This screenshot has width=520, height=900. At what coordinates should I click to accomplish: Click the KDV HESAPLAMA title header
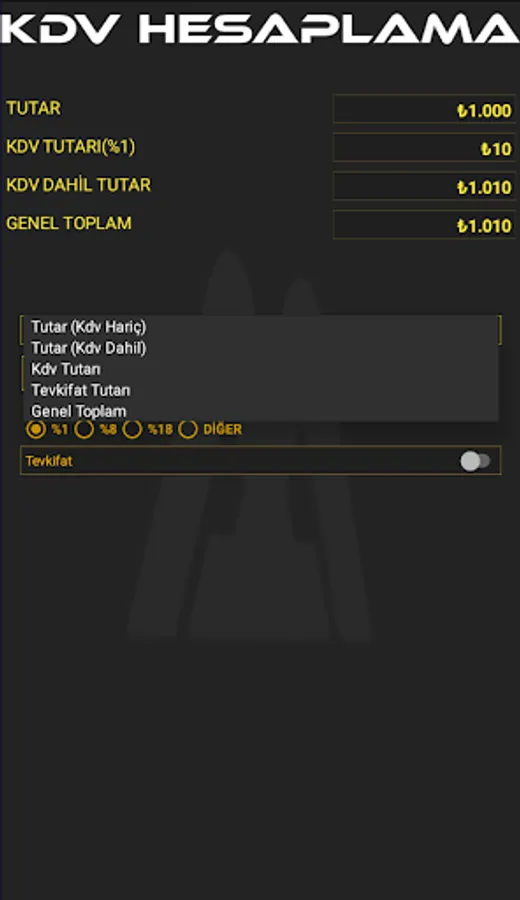coord(260,29)
